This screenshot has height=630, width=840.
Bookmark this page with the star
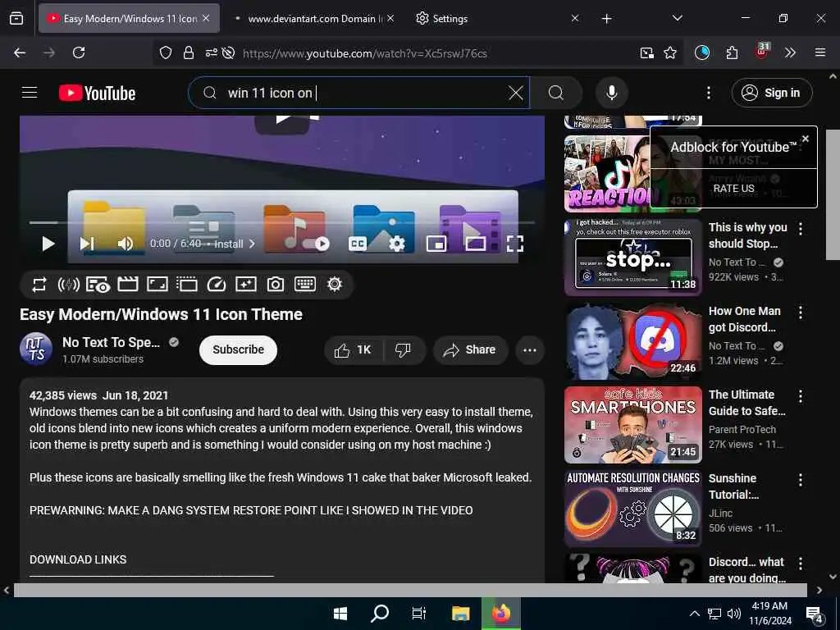click(669, 52)
